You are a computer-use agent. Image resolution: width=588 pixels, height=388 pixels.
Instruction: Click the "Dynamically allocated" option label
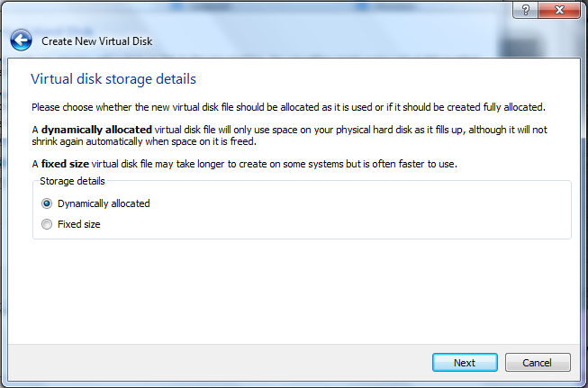104,203
